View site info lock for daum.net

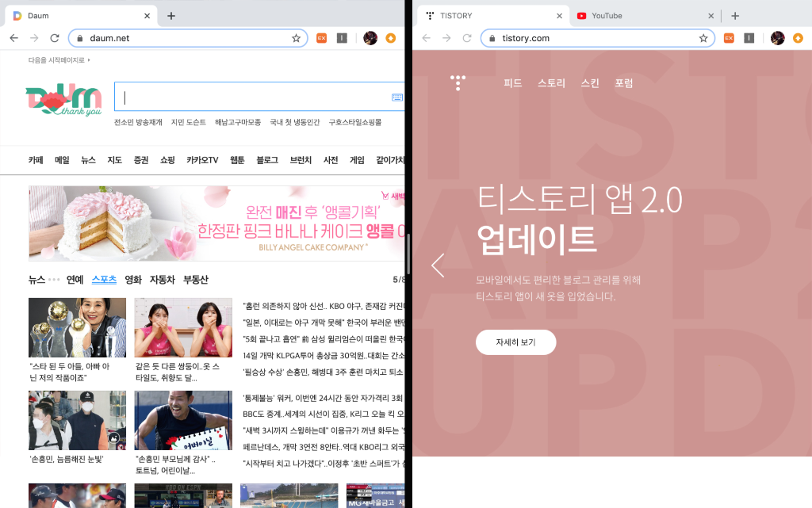[80, 38]
